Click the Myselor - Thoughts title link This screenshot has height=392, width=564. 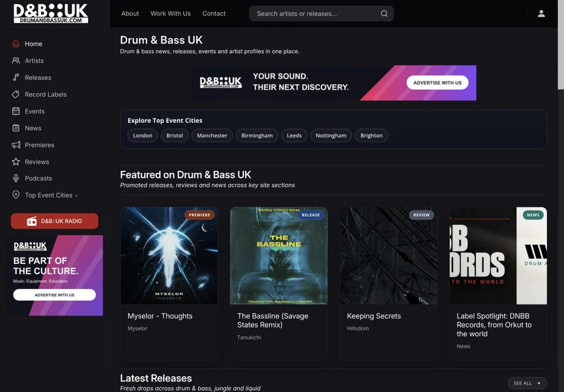tap(160, 316)
